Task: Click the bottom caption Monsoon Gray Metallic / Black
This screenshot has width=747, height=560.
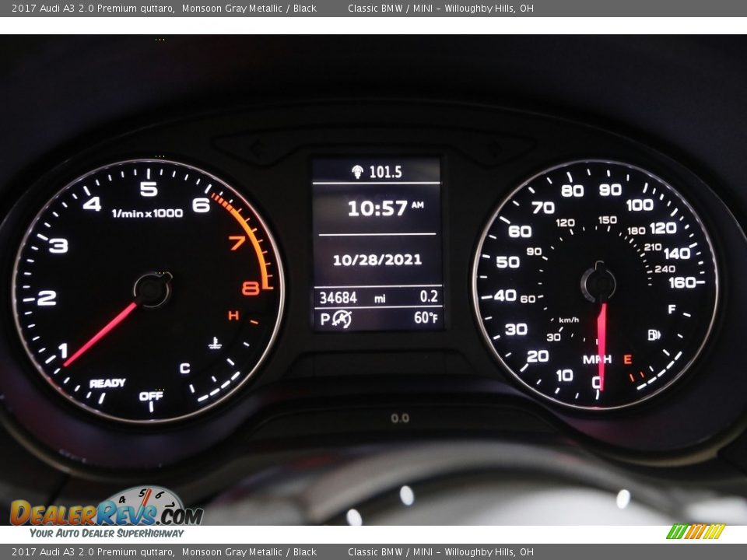Action: (249, 552)
